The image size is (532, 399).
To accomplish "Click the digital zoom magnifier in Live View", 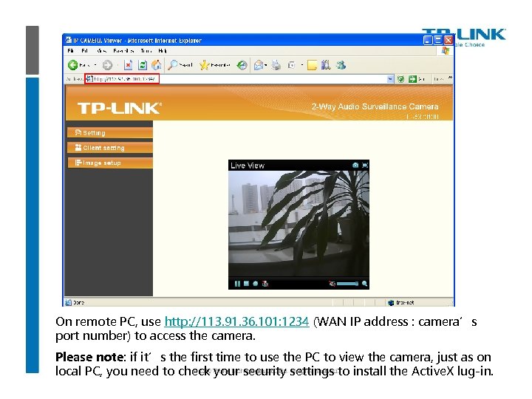I will 364,284.
